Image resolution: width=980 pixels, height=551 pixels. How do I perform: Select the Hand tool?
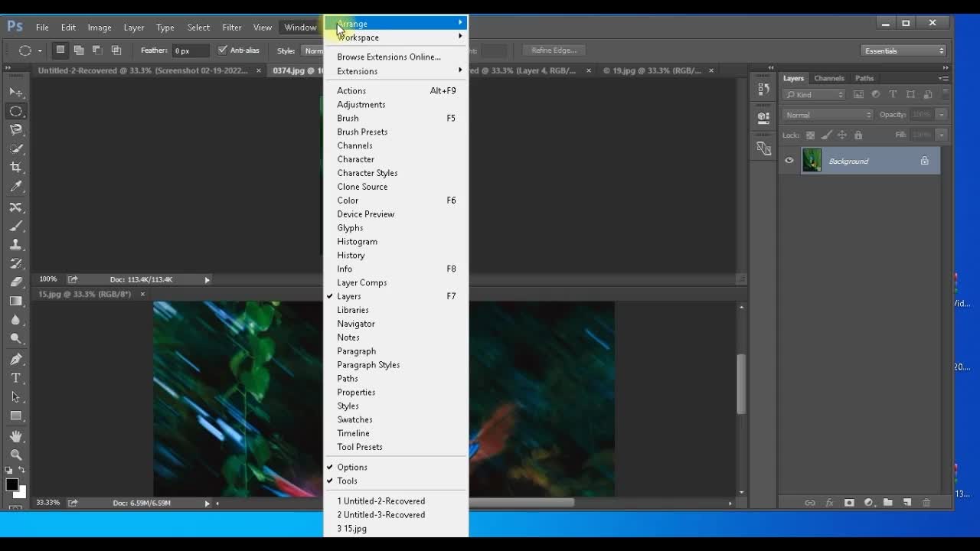(x=15, y=436)
